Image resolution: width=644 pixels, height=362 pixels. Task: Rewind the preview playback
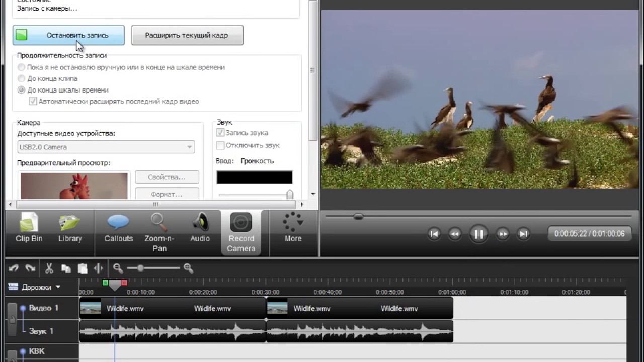(455, 234)
